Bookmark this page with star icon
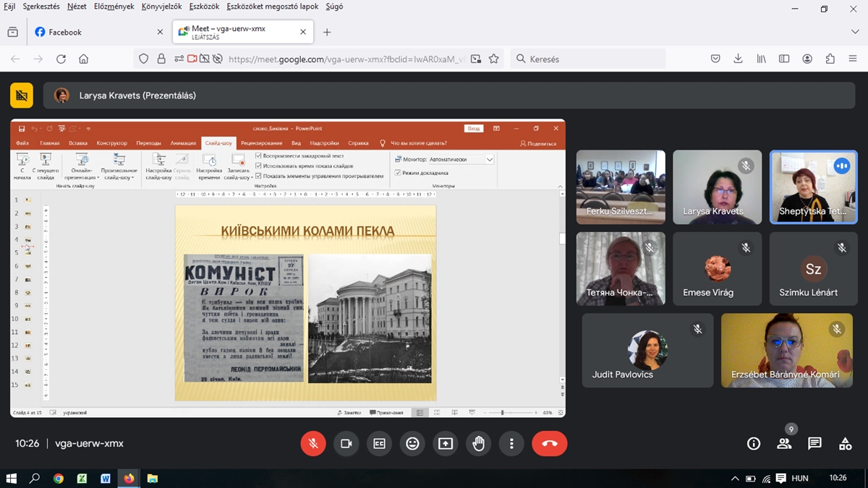This screenshot has width=868, height=488. [494, 59]
